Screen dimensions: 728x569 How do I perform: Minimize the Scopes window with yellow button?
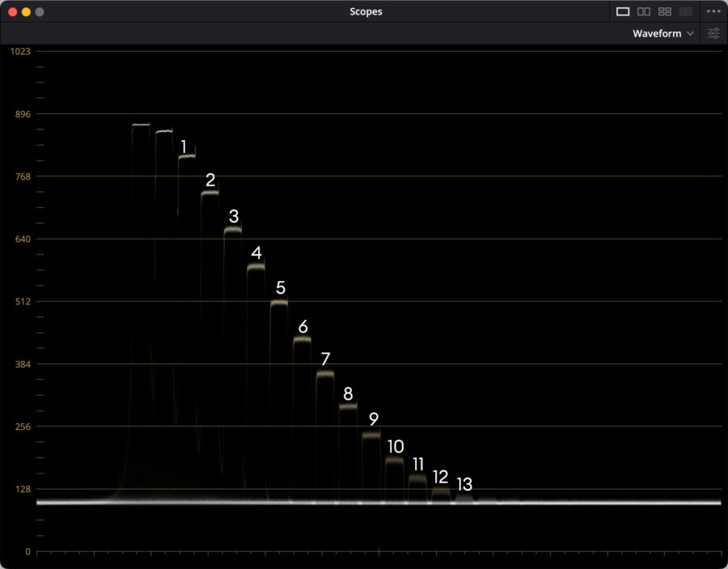tap(26, 12)
